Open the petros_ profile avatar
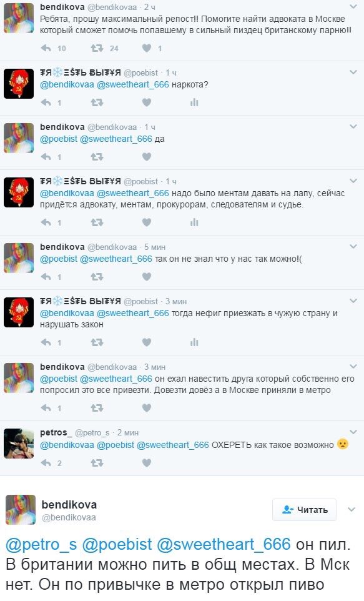The height and width of the screenshot is (601, 364). [x=19, y=444]
